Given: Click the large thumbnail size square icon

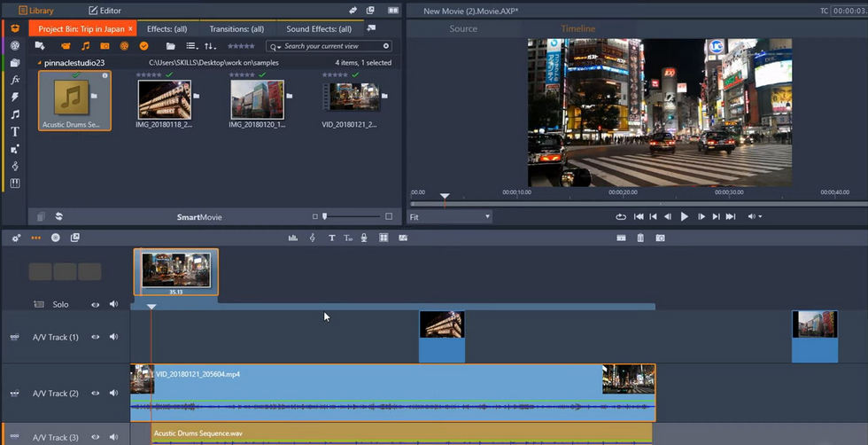Looking at the screenshot, I should pos(389,216).
